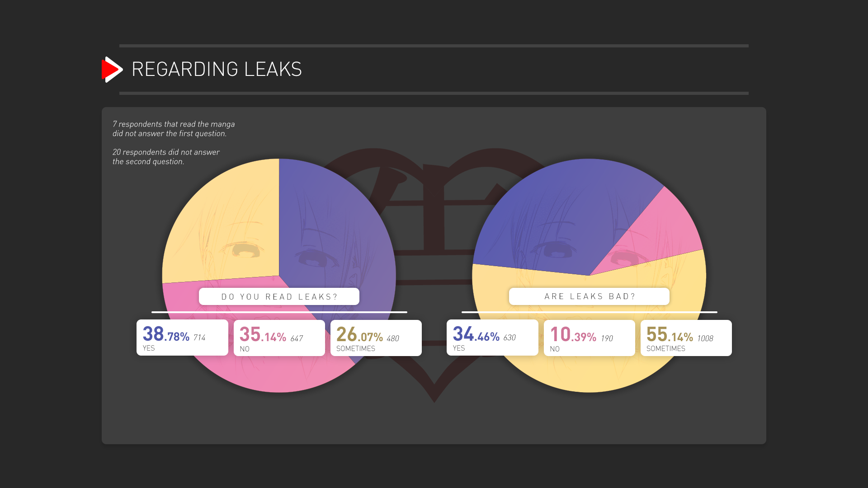Viewport: 868px width, 488px height.
Task: Click the 38.78% YES stat card
Action: 182,338
